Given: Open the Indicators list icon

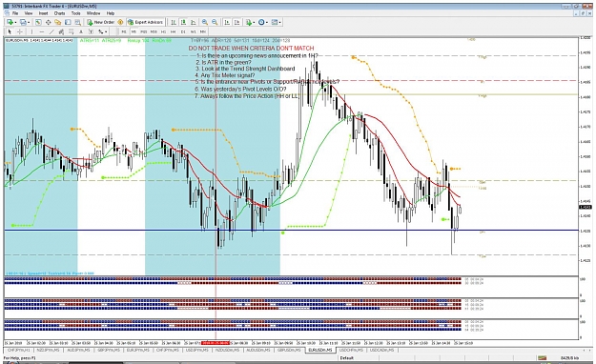Looking at the screenshot, I should click(248, 23).
